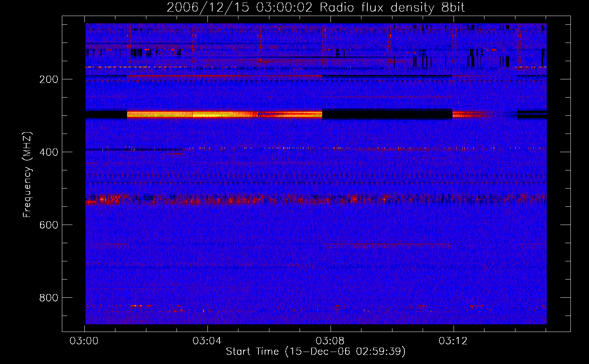Click the red noisy band near 530 MHz
This screenshot has height=364, width=589.
pyautogui.click(x=316, y=199)
